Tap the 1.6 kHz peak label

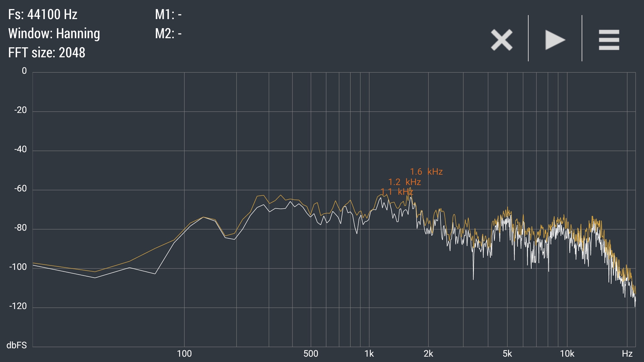[x=426, y=172]
